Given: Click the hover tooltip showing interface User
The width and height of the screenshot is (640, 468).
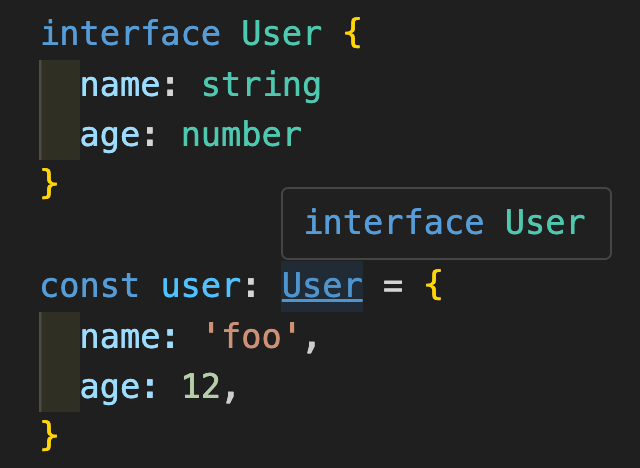Looking at the screenshot, I should click(445, 223).
